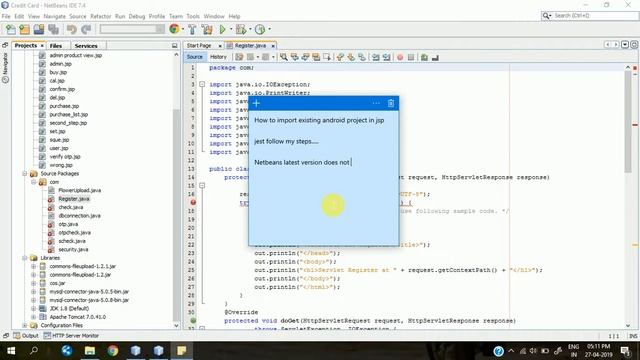Screen dimensions: 640x360
Task: Select dbconnection.java in the project tree
Action: (x=79, y=216)
